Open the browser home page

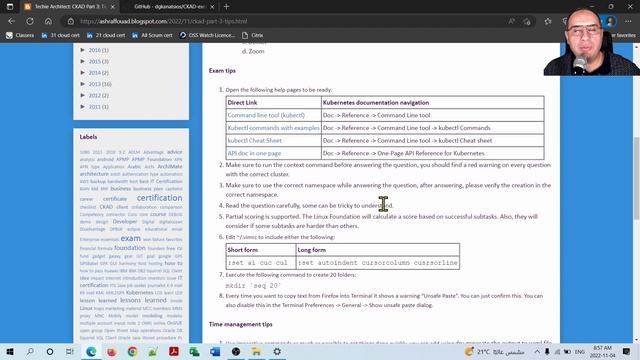click(x=48, y=21)
